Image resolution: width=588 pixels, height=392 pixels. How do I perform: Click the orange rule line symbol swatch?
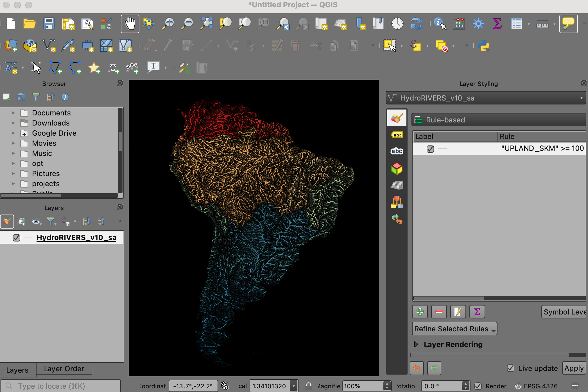click(x=442, y=149)
